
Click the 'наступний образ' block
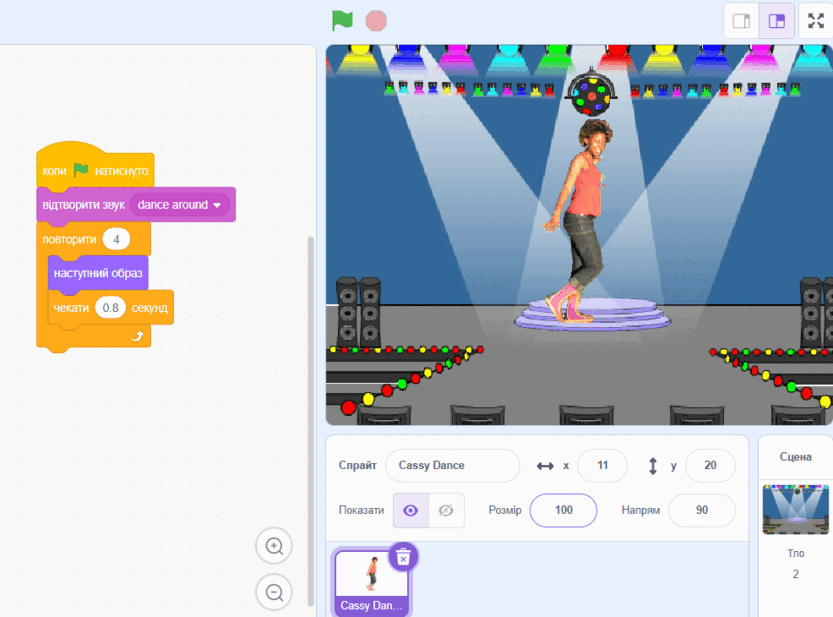point(98,273)
